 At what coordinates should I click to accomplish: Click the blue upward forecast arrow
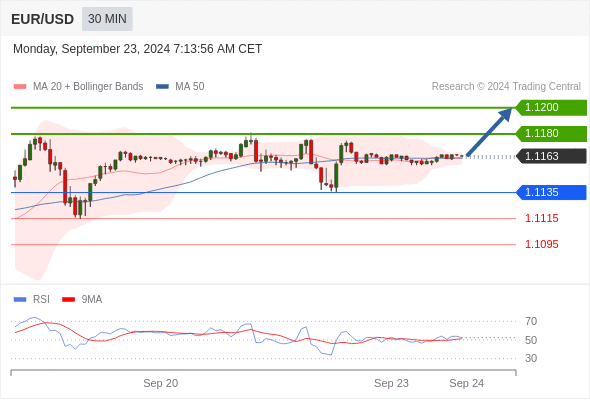489,132
